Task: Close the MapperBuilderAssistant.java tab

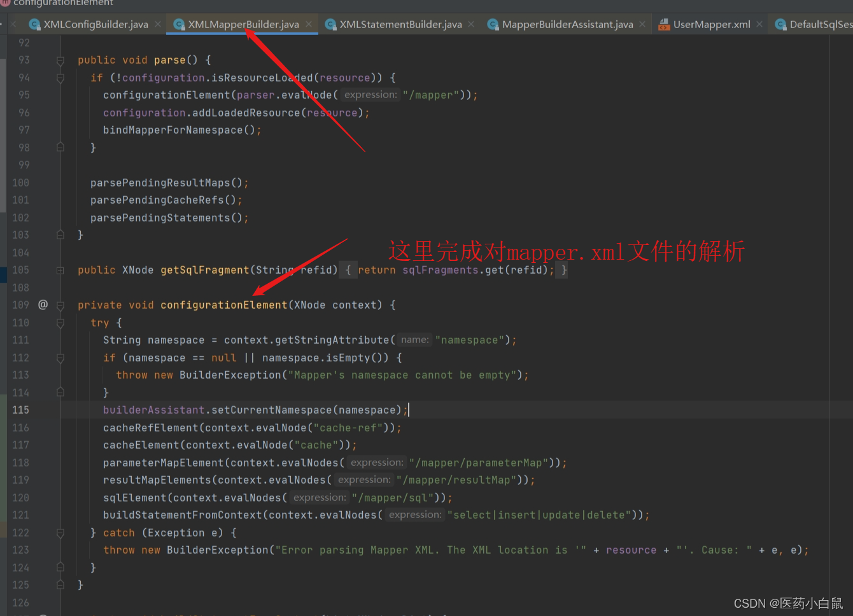Action: point(642,24)
